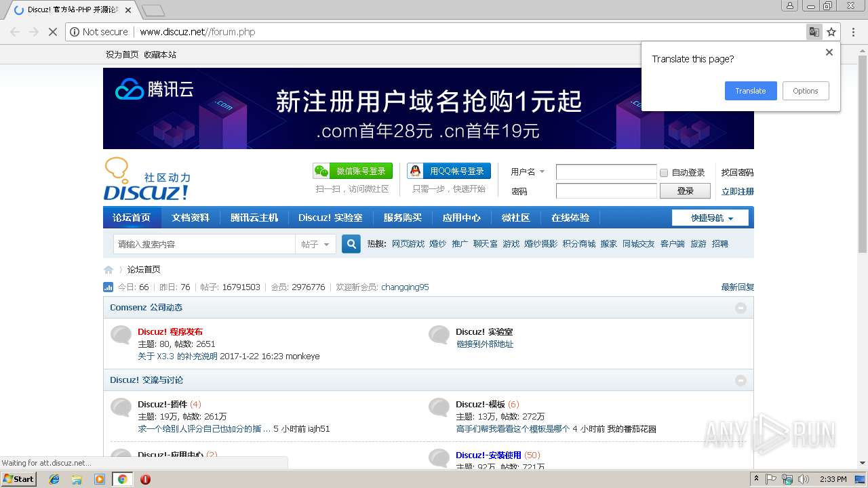Viewport: 868px width, 488px height.
Task: Click hot search 婚纱摄影
Action: click(540, 244)
